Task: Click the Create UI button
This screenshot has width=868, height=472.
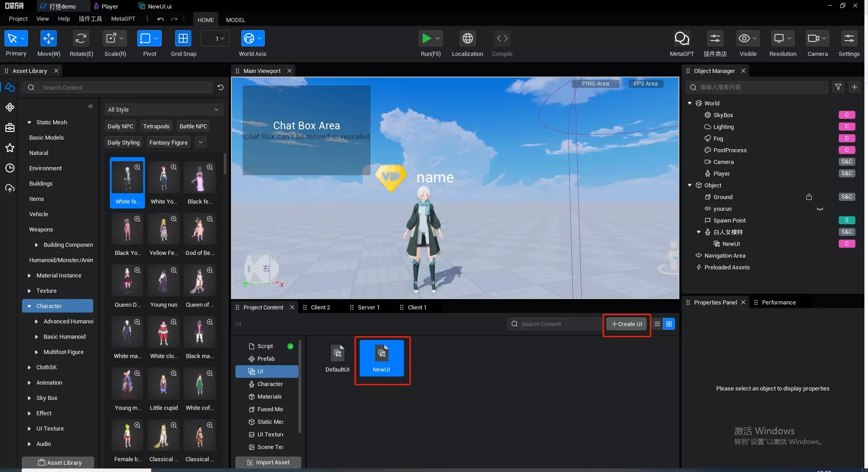Action: coord(627,324)
